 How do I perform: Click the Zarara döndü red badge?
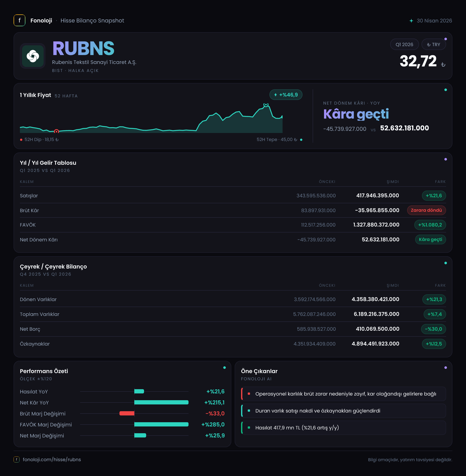[426, 210]
